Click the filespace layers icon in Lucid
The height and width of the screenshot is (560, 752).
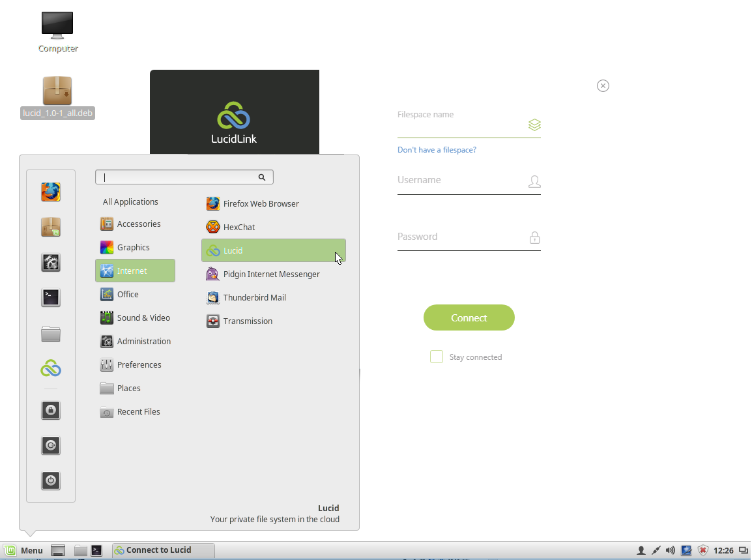(x=534, y=125)
